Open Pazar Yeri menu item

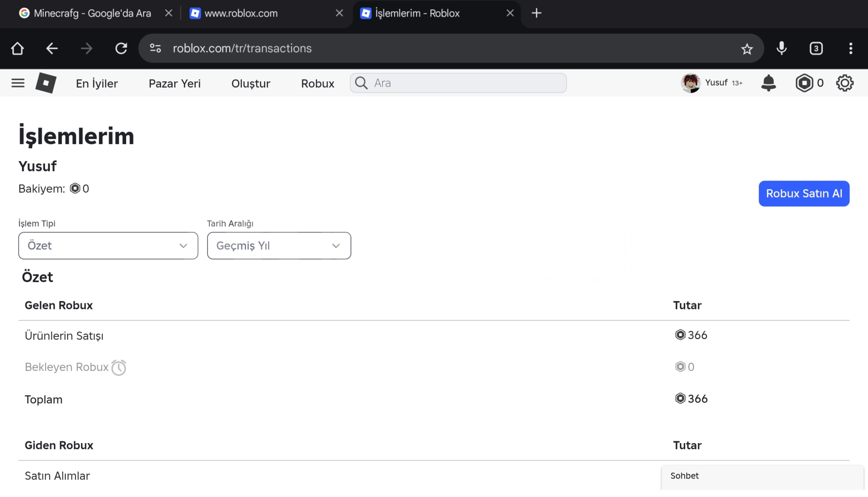[x=174, y=83]
